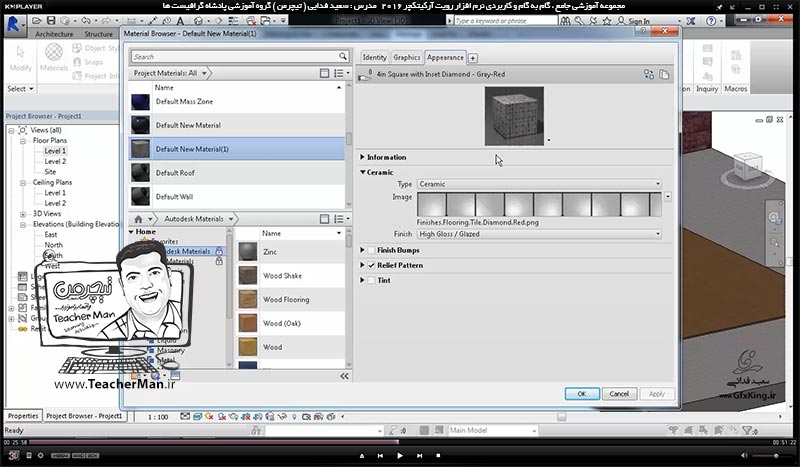Viewport: 800px width, 467px height.
Task: Switch to the Identity tab
Action: click(x=374, y=57)
